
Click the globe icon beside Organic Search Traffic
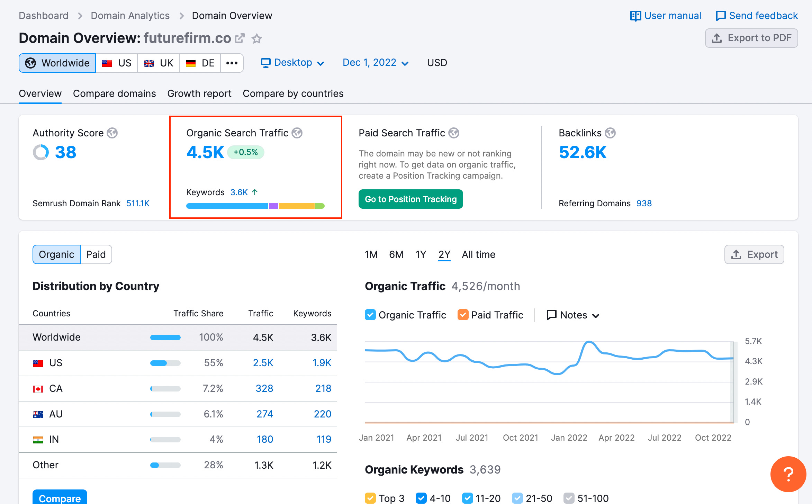[x=297, y=133]
